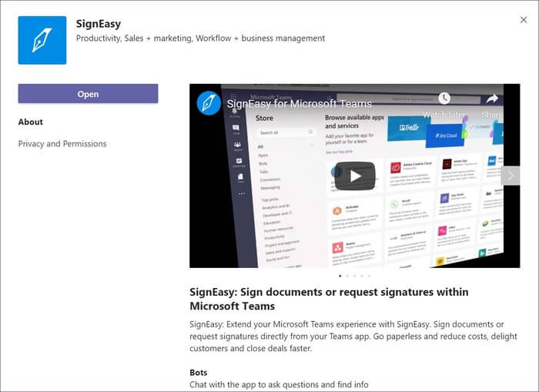Click the SignEasy app title text

99,24
